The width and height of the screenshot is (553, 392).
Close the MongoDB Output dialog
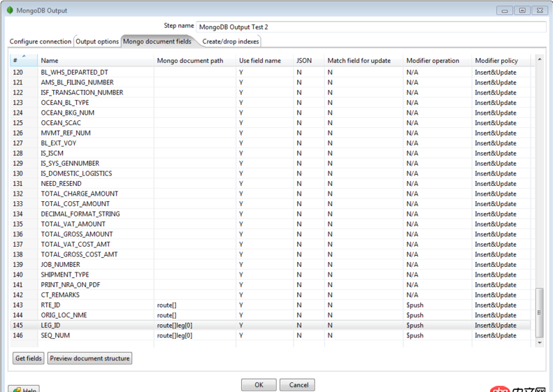tap(540, 10)
